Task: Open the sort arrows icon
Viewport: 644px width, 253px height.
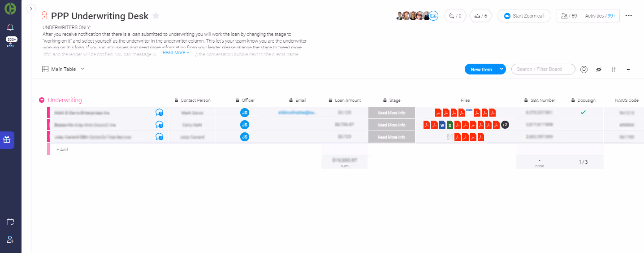Action: pos(614,70)
